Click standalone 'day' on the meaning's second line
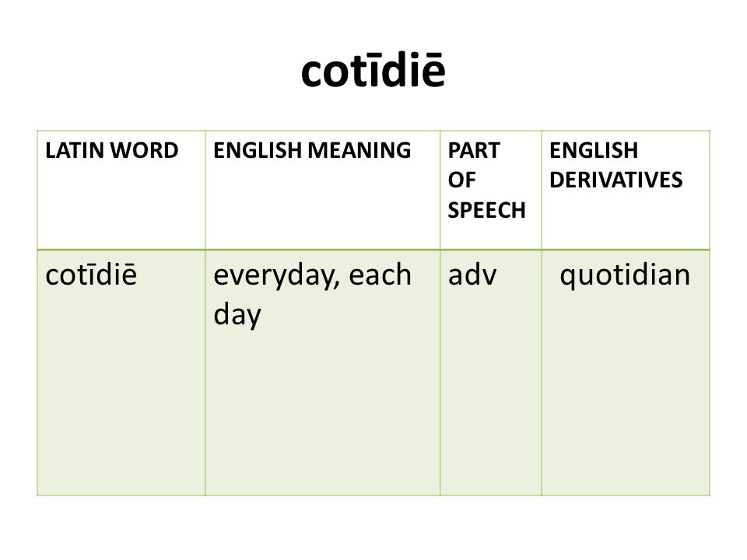Image resolution: width=747 pixels, height=560 pixels. 237,316
